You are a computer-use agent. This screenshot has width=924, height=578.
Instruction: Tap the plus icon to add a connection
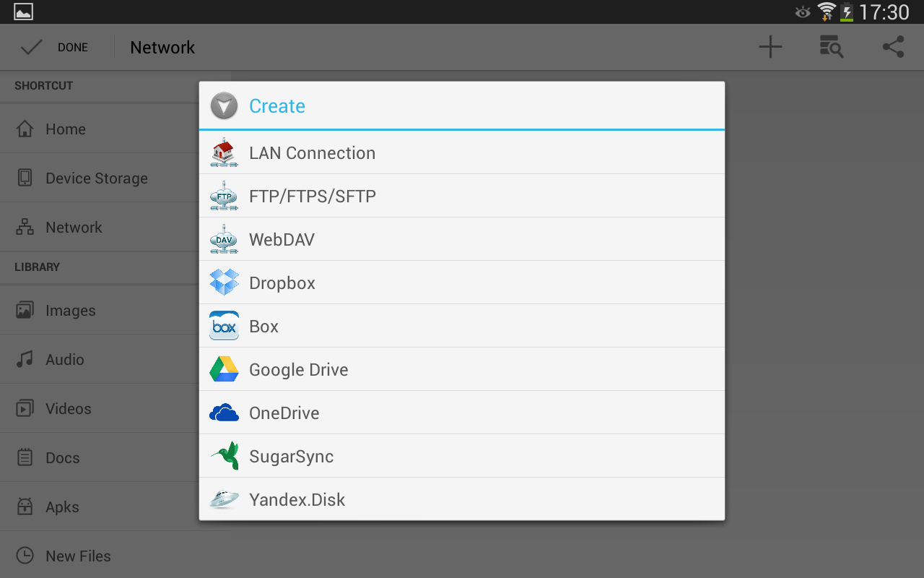770,47
